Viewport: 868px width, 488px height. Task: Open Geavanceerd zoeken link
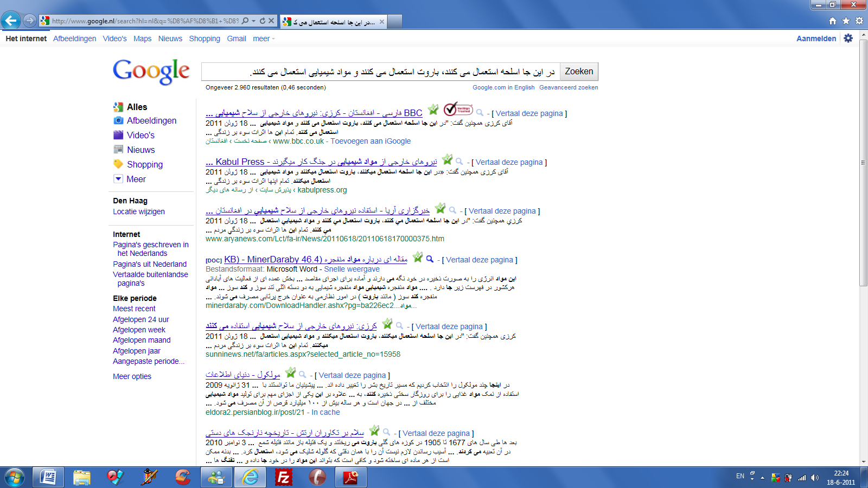point(569,87)
